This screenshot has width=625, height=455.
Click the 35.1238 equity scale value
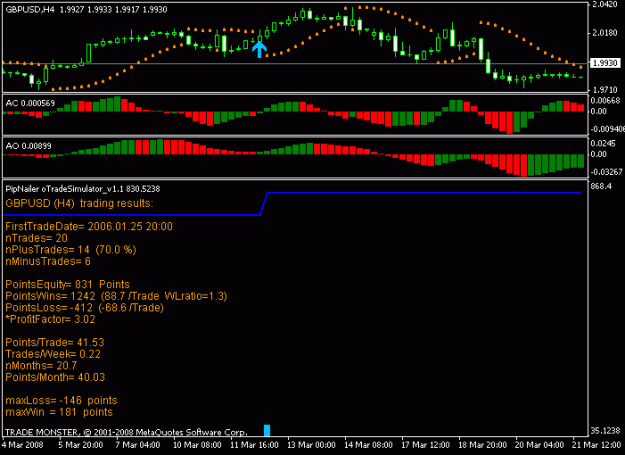pos(605,430)
